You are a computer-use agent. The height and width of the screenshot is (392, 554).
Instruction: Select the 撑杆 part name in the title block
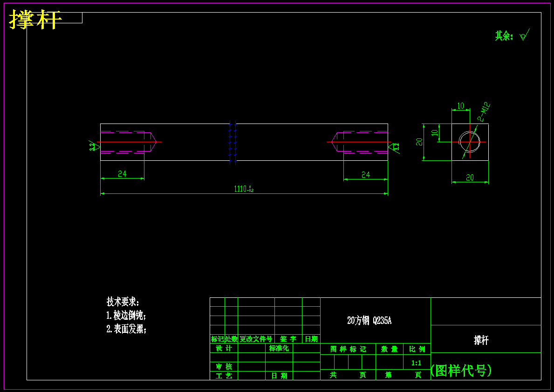tap(481, 340)
